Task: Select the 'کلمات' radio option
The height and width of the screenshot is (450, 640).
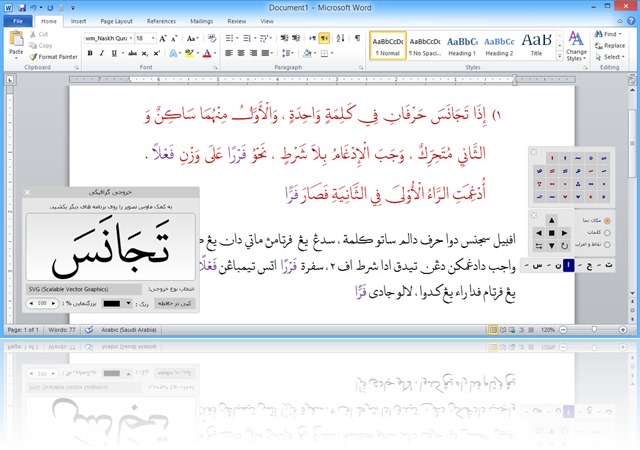Action: 609,232
